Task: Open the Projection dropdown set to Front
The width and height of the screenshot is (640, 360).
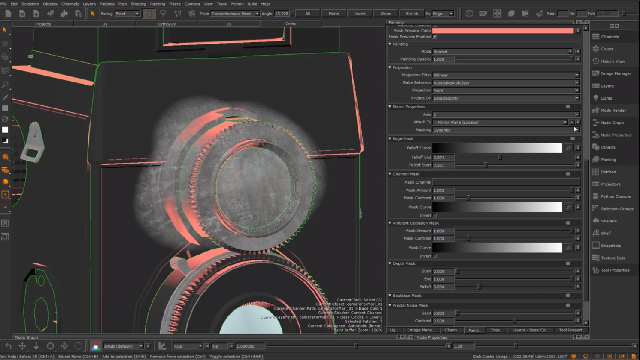Action: click(x=506, y=90)
